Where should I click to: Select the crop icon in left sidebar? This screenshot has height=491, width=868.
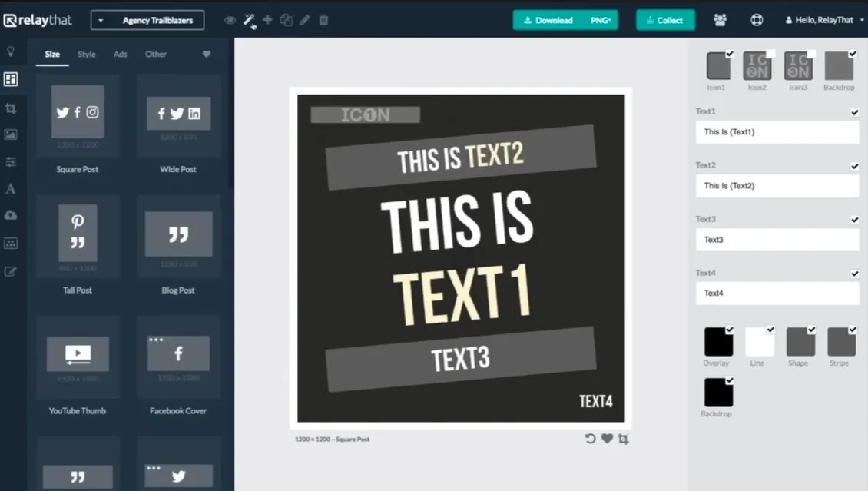11,108
